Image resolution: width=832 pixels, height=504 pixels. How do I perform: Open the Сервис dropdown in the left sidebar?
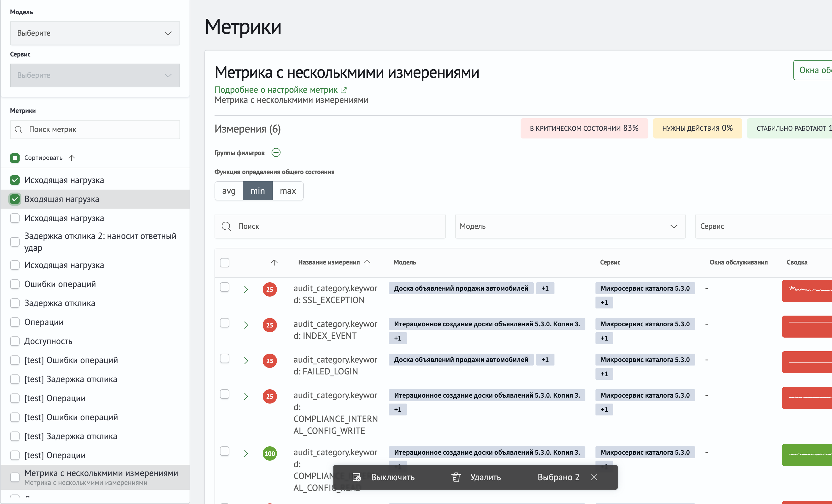pos(95,75)
